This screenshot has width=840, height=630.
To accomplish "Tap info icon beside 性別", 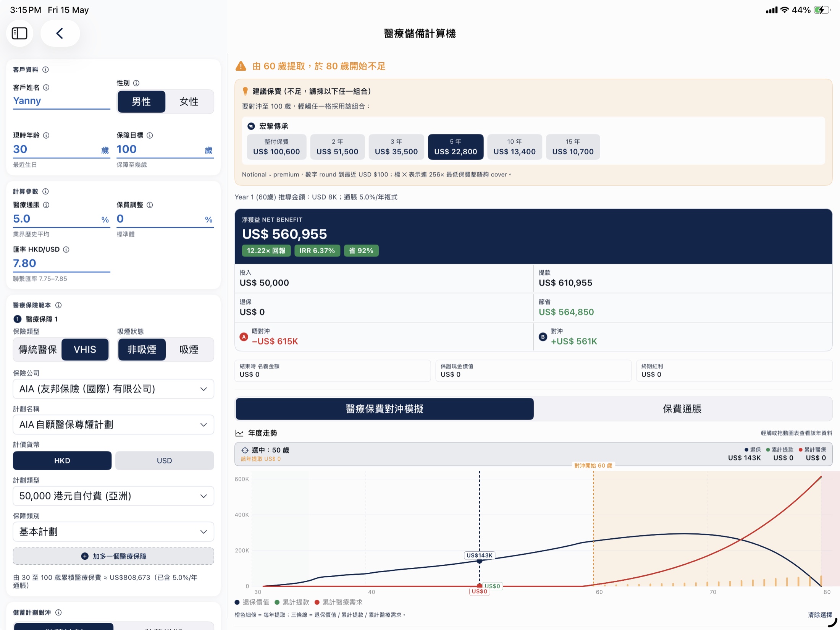I will click(136, 83).
